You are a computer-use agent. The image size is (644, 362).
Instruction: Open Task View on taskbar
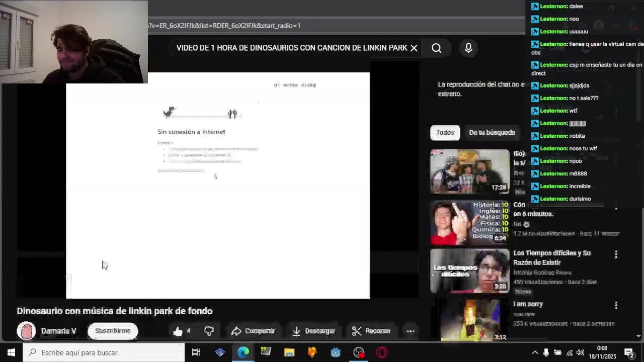click(x=196, y=352)
